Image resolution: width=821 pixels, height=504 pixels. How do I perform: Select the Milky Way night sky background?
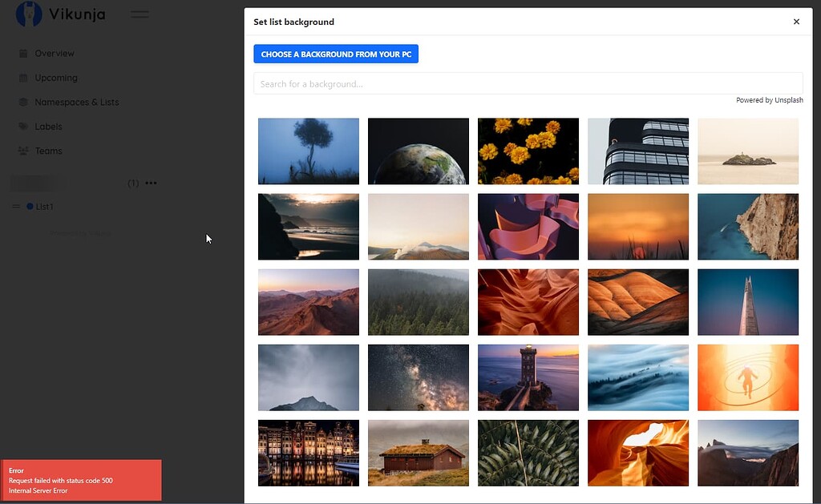418,377
